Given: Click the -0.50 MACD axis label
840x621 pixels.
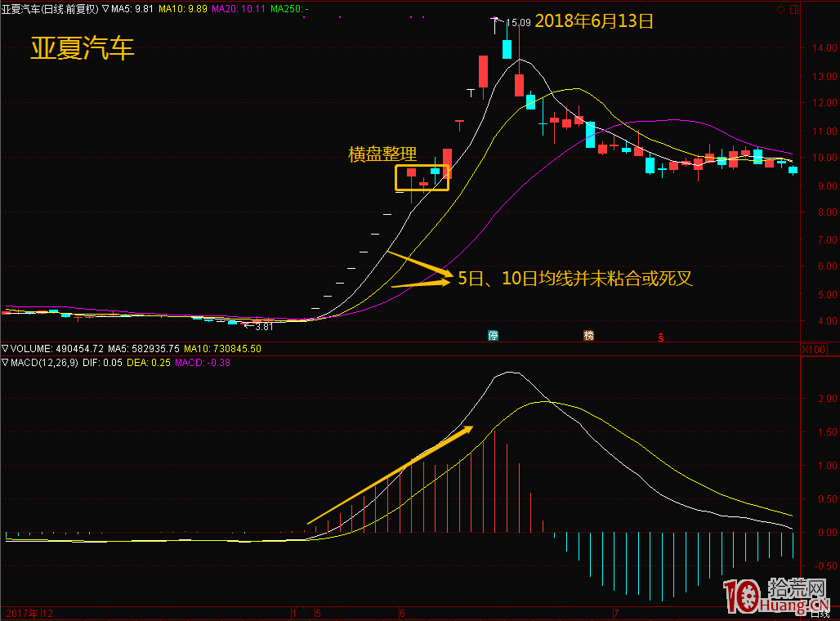Looking at the screenshot, I should click(826, 565).
